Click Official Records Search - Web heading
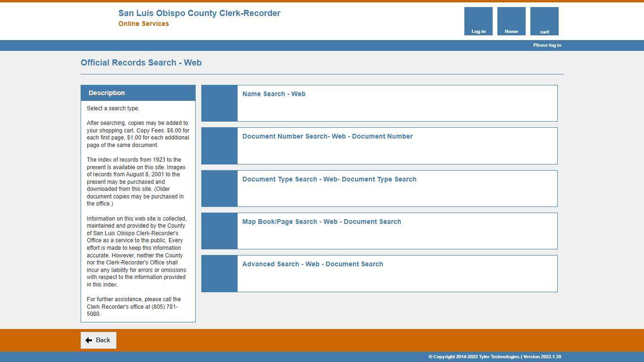Screen dimensions: 644x362 click(141, 63)
